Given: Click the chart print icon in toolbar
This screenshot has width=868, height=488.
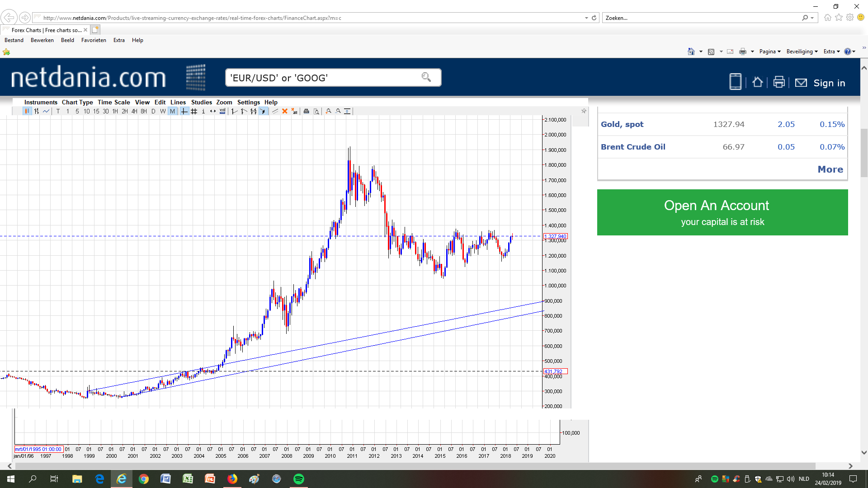Looking at the screenshot, I should 307,111.
